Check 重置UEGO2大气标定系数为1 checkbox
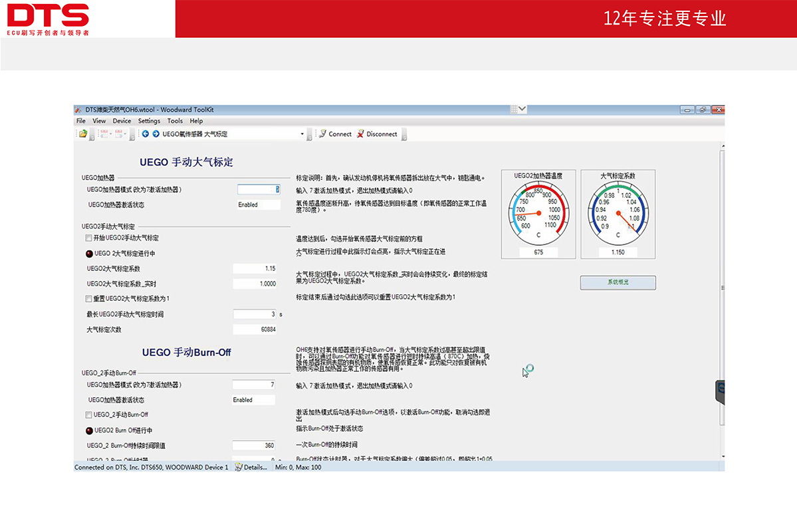Screen dimensions: 797x532 click(89, 299)
